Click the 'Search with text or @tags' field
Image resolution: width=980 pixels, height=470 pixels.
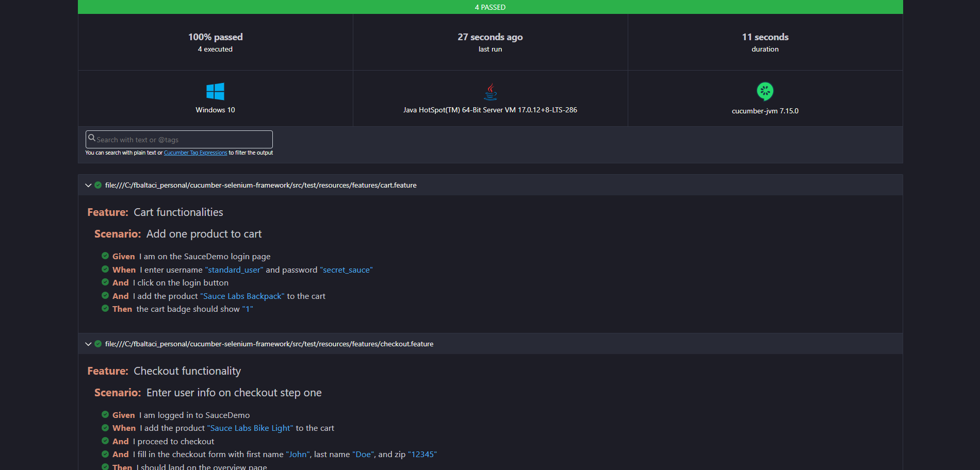[x=179, y=140]
